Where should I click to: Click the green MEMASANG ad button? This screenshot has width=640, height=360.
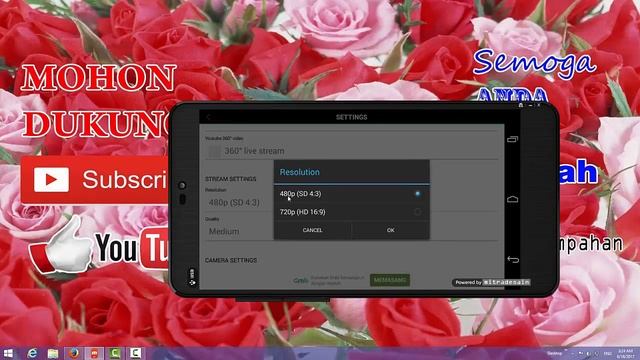click(390, 280)
